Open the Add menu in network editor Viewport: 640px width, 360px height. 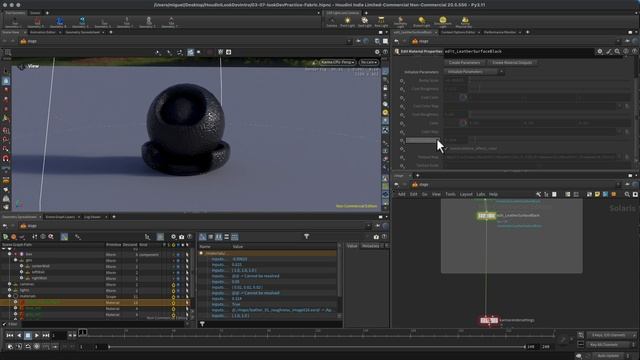pos(402,194)
